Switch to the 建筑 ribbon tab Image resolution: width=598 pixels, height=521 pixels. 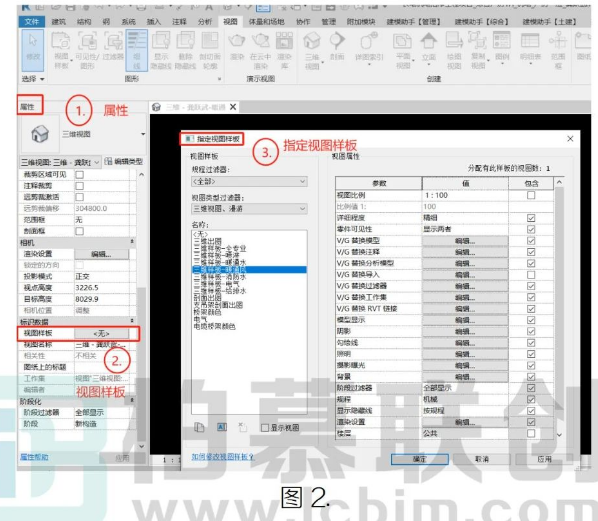point(58,22)
